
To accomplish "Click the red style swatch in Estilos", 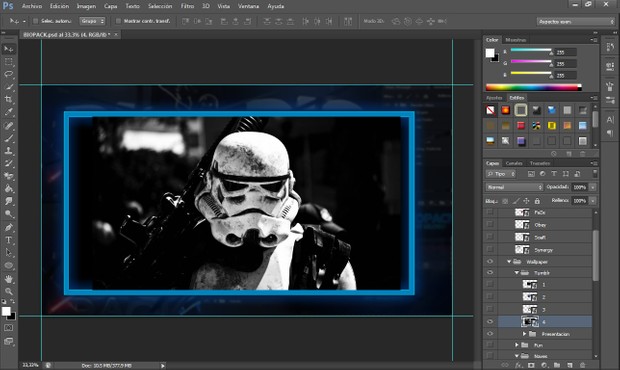I will coord(521,126).
